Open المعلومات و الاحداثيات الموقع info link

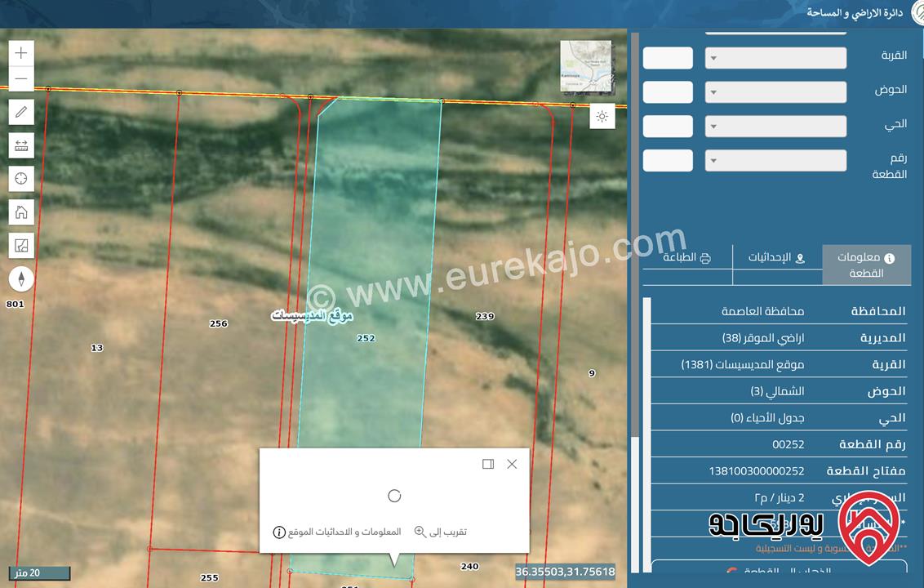click(337, 532)
